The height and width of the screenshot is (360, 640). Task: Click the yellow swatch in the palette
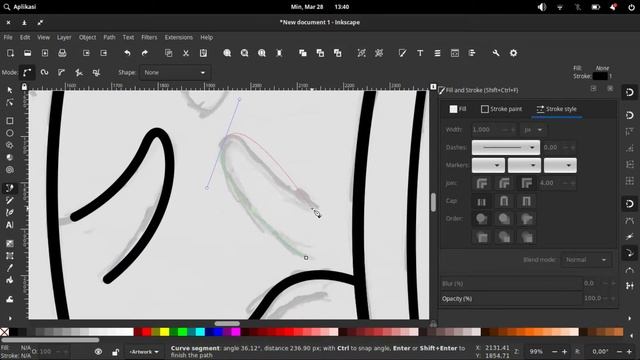(x=164, y=332)
